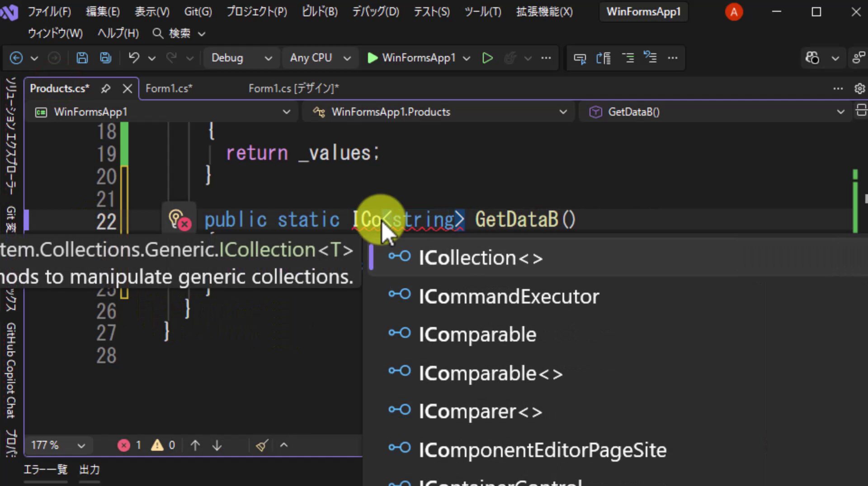Click the code cleanup broom icon

[262, 445]
